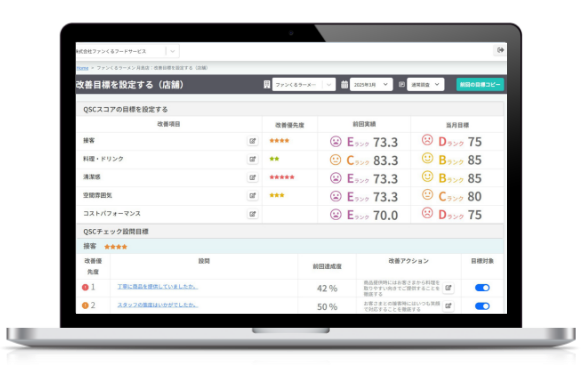
Task: Click the 目標対象 column header
Action: coord(482,261)
